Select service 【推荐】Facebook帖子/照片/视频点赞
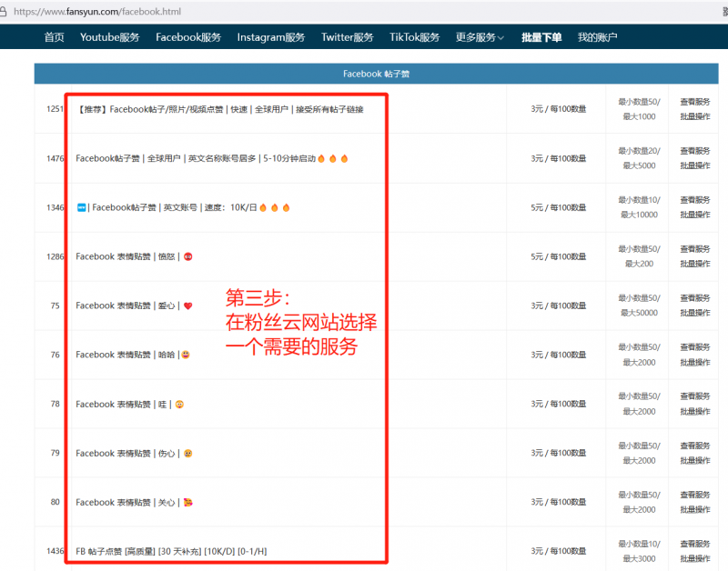The width and height of the screenshot is (728, 571). click(220, 109)
